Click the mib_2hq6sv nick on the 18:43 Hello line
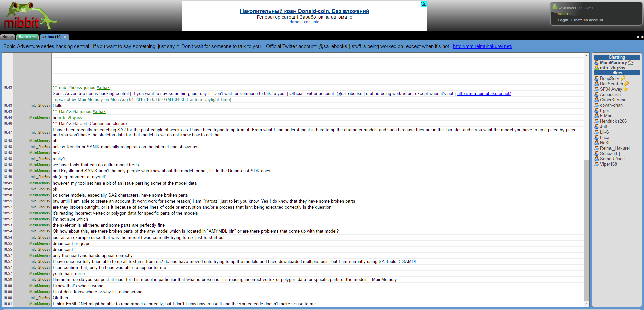 [40, 106]
